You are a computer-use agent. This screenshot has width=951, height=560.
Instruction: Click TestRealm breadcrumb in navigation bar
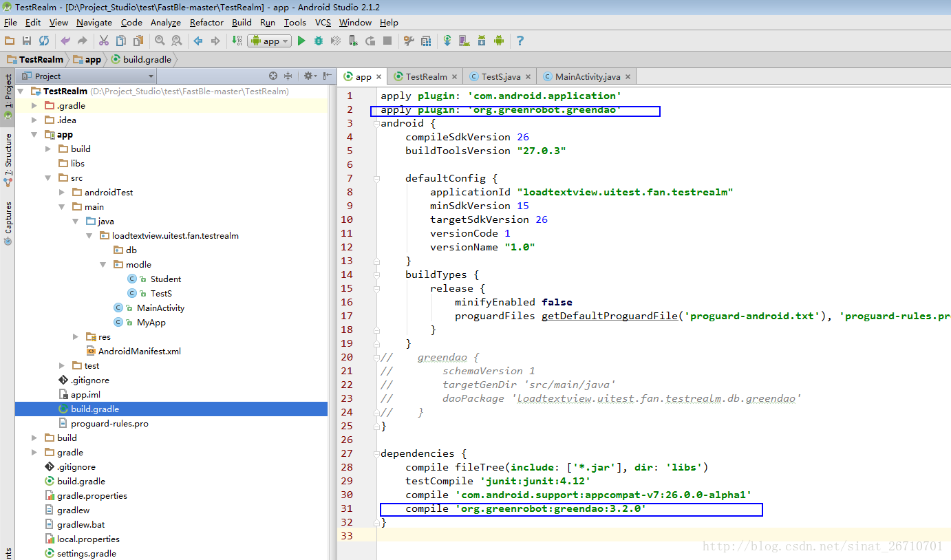click(35, 59)
